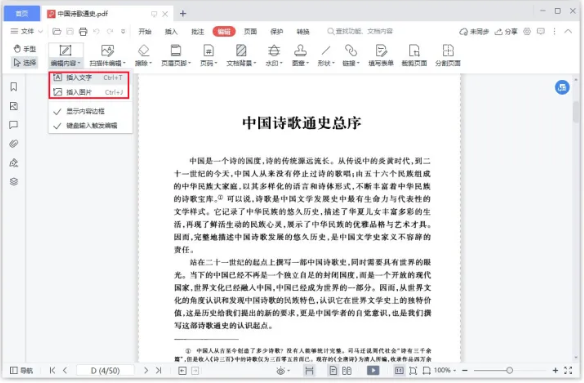Open the 形状 shapes dropdown

(x=326, y=55)
